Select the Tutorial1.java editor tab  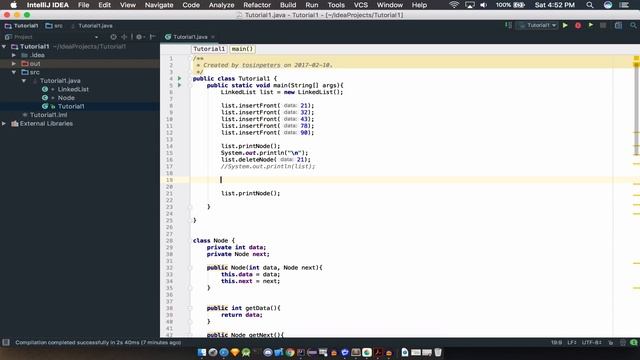190,37
